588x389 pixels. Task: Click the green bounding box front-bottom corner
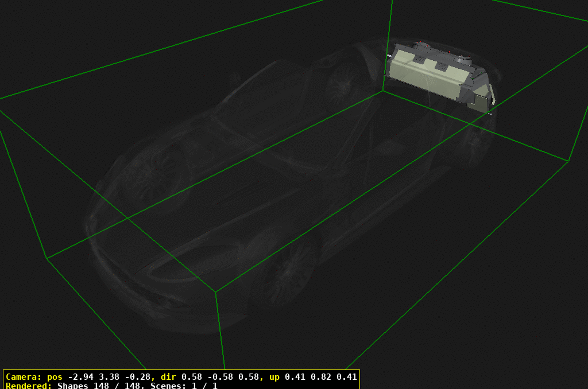point(216,291)
